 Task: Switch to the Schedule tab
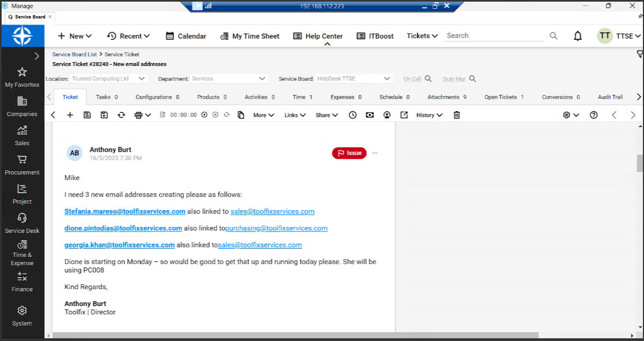394,97
